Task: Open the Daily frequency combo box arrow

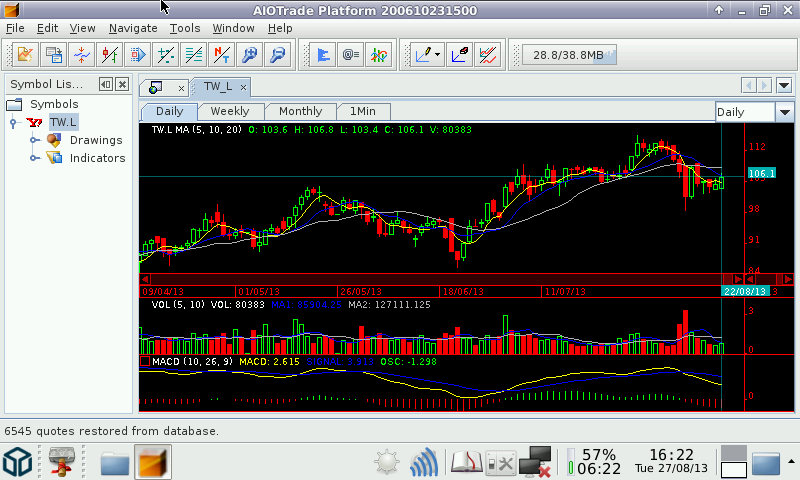Action: coord(785,112)
